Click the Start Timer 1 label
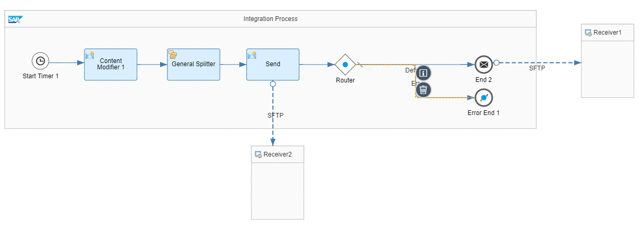Screen dimensions: 644x228 40,76
